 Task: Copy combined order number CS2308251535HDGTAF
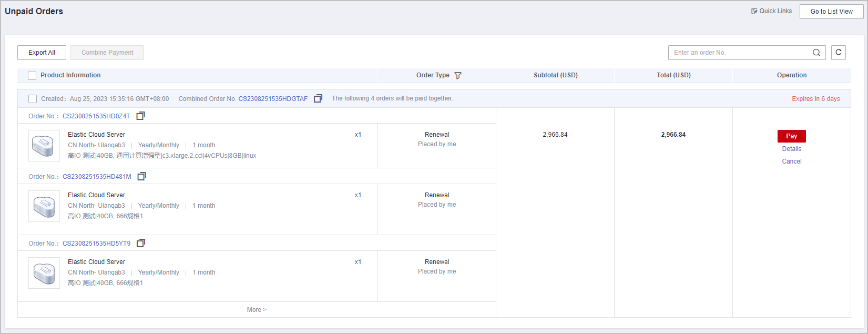(x=318, y=99)
